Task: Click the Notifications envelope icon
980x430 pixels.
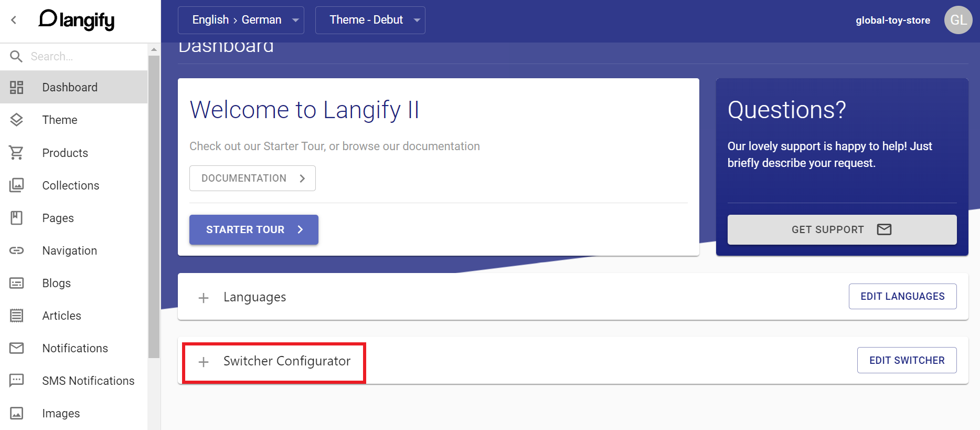Action: coord(16,348)
